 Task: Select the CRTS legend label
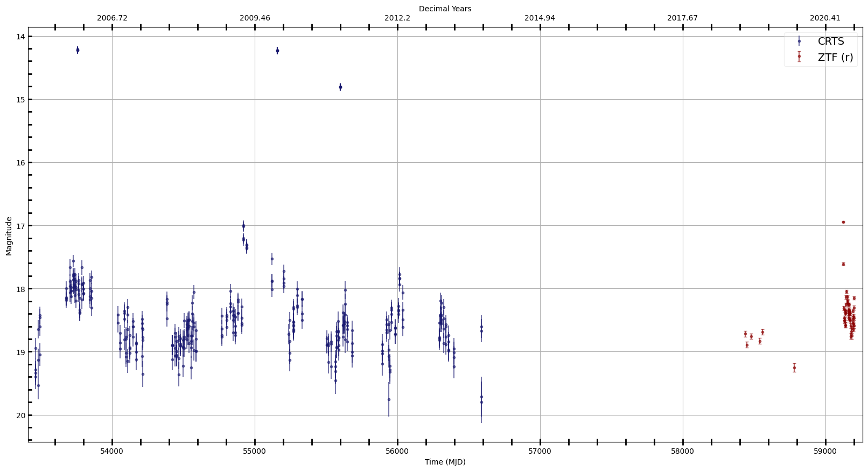click(x=831, y=41)
